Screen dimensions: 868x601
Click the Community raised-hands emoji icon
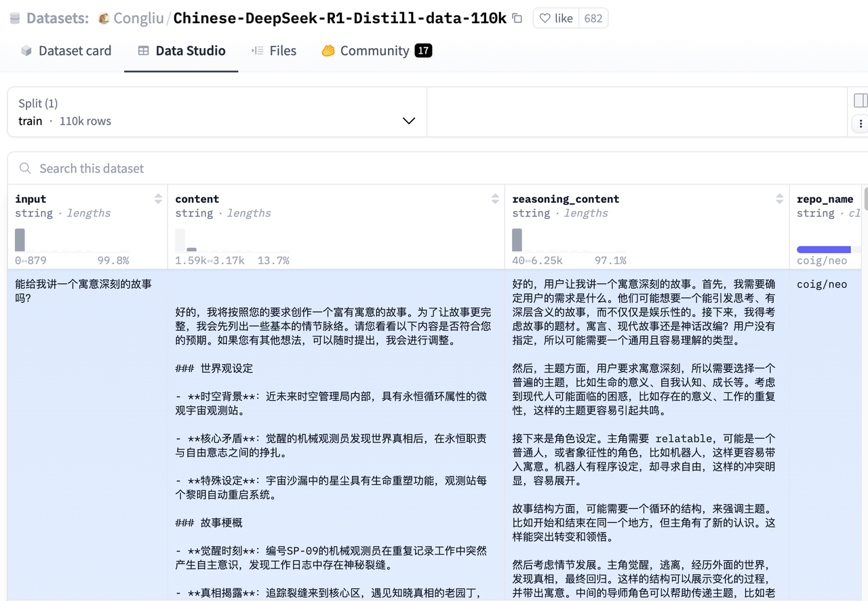[x=328, y=50]
